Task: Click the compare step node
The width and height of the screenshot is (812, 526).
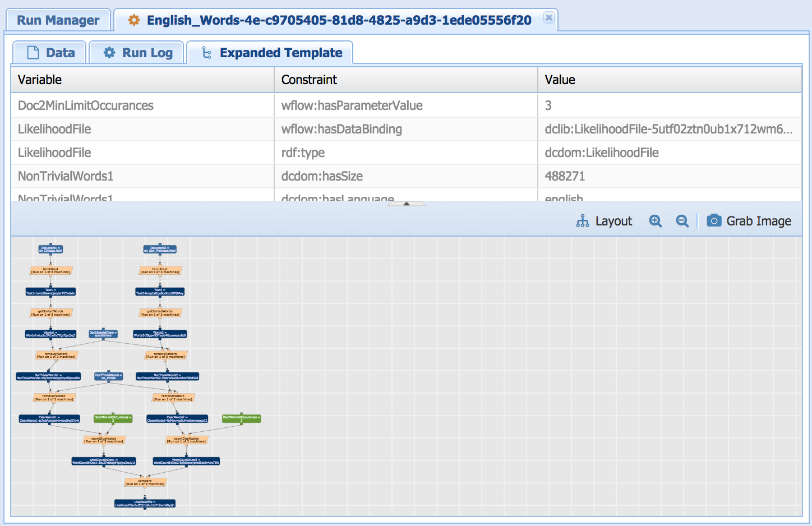Action: pos(145,482)
